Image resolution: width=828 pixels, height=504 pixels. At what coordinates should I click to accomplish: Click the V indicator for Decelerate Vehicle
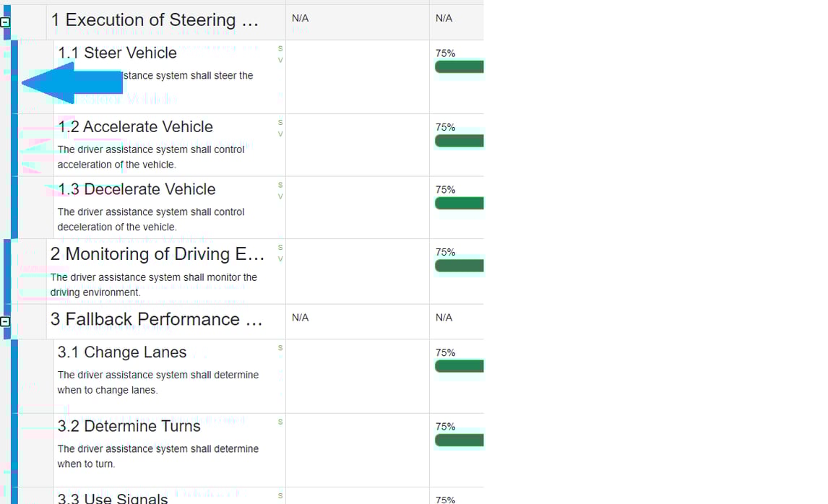pyautogui.click(x=280, y=196)
